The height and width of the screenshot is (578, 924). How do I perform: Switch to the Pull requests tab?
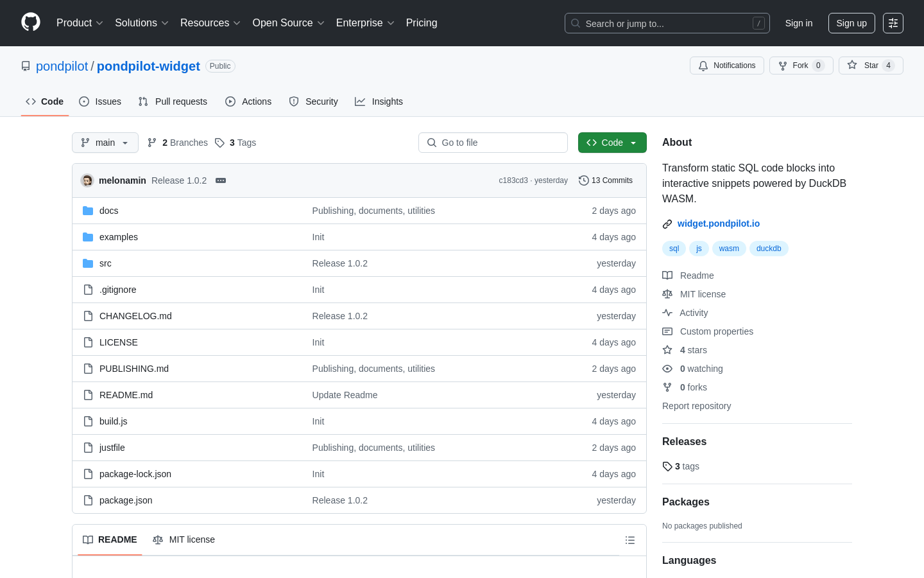(173, 101)
